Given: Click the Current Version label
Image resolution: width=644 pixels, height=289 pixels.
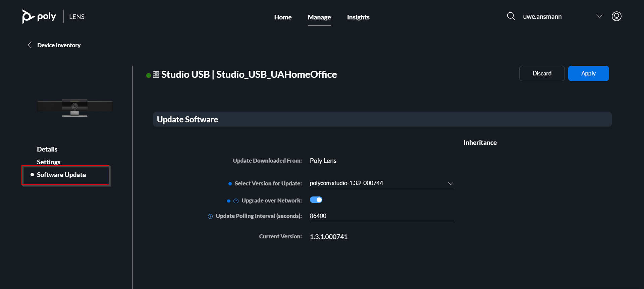Looking at the screenshot, I should tap(280, 236).
